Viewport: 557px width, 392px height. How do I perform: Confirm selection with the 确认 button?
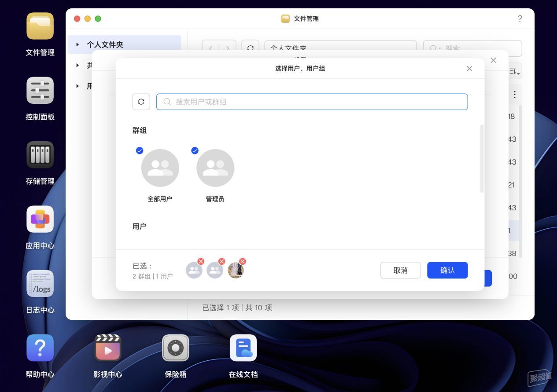point(447,270)
